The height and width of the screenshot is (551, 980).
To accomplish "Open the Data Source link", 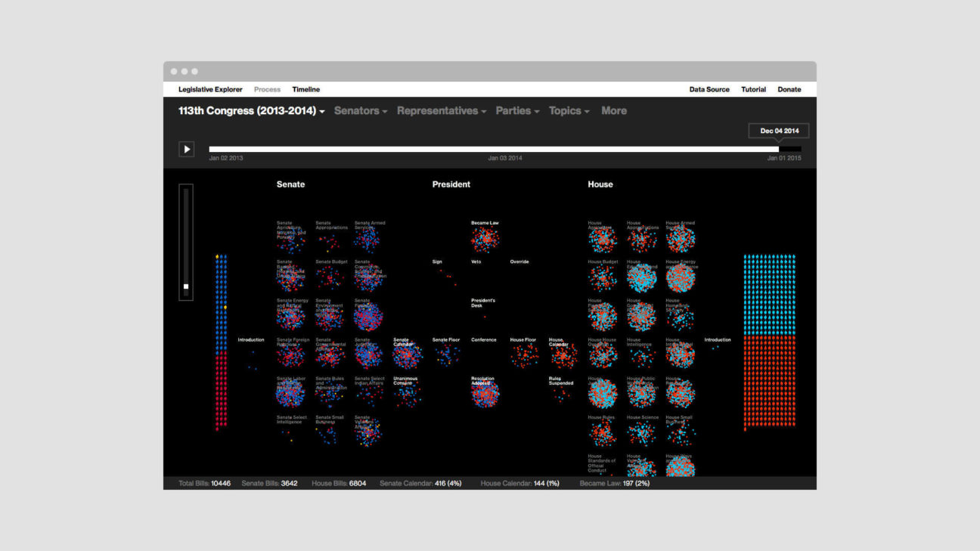I will 709,89.
